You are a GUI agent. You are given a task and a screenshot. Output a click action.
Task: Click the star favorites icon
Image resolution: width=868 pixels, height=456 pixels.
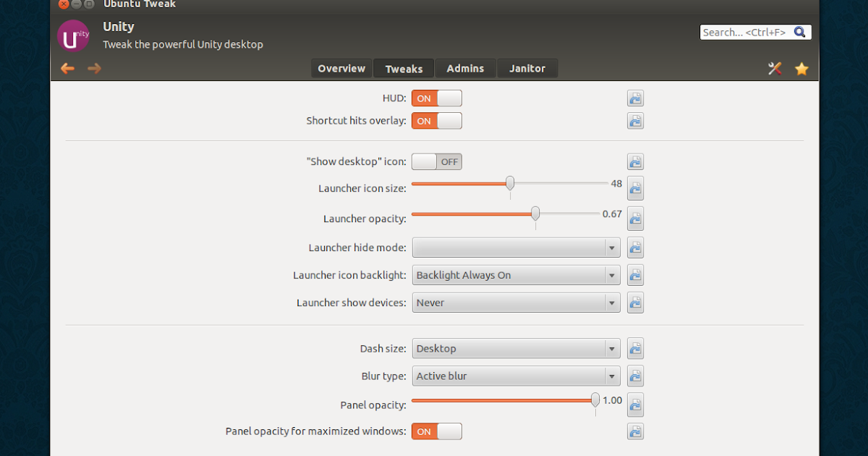(x=801, y=68)
